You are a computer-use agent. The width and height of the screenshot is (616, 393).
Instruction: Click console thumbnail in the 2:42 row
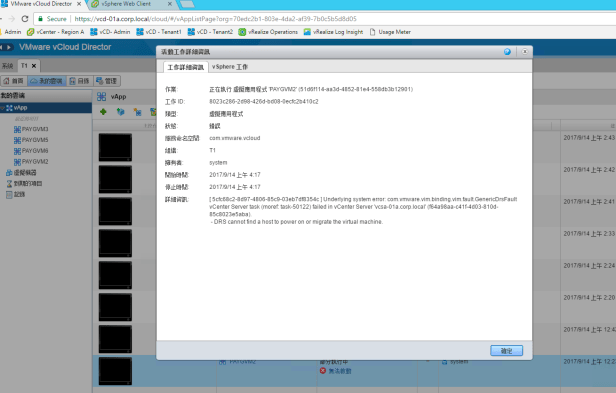coord(115,179)
